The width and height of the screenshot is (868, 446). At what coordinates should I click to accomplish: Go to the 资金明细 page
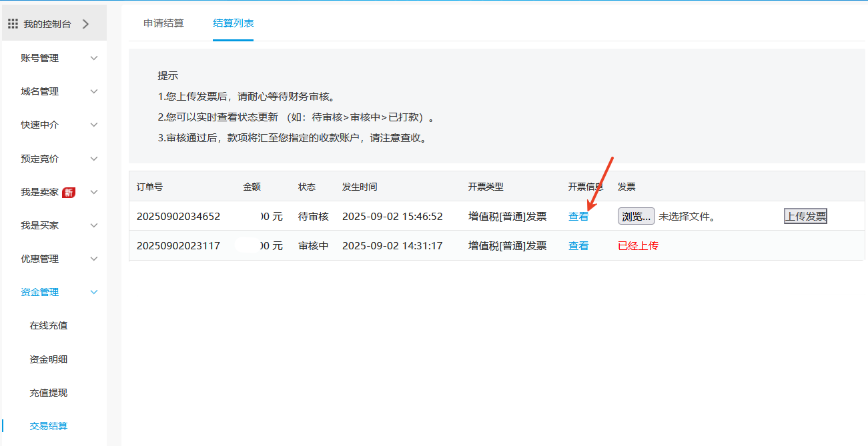tap(49, 359)
